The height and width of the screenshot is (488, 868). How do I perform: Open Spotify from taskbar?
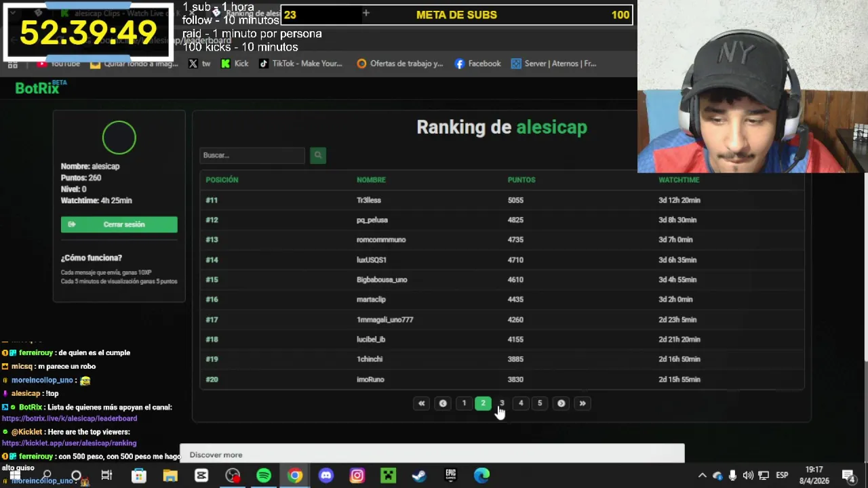[264, 475]
